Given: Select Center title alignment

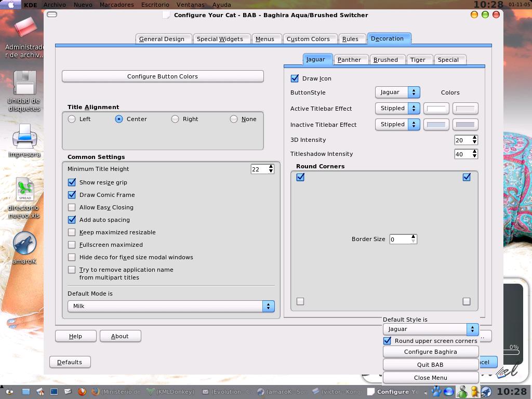Looking at the screenshot, I should coord(119,119).
